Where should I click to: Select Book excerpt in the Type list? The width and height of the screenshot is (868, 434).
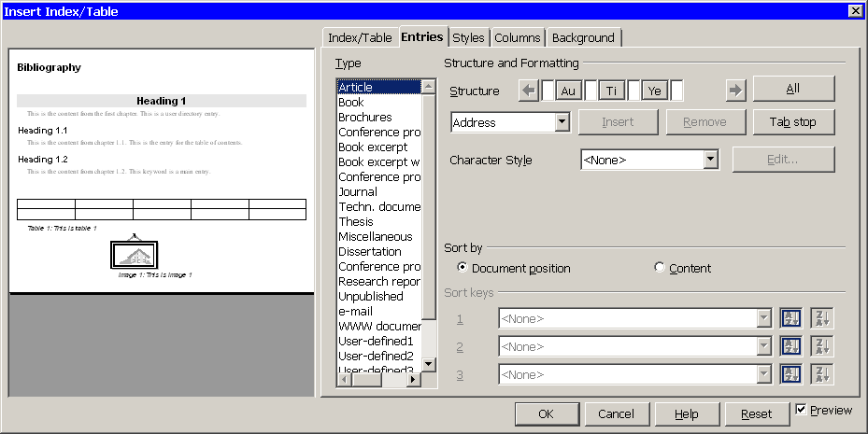tap(379, 147)
